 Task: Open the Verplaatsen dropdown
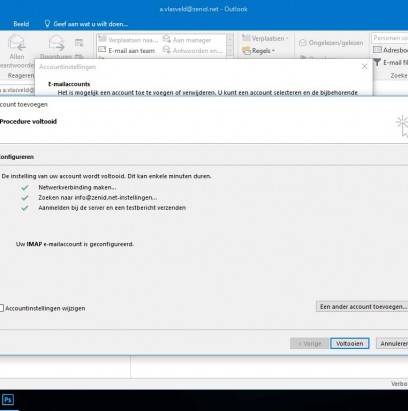pos(265,38)
